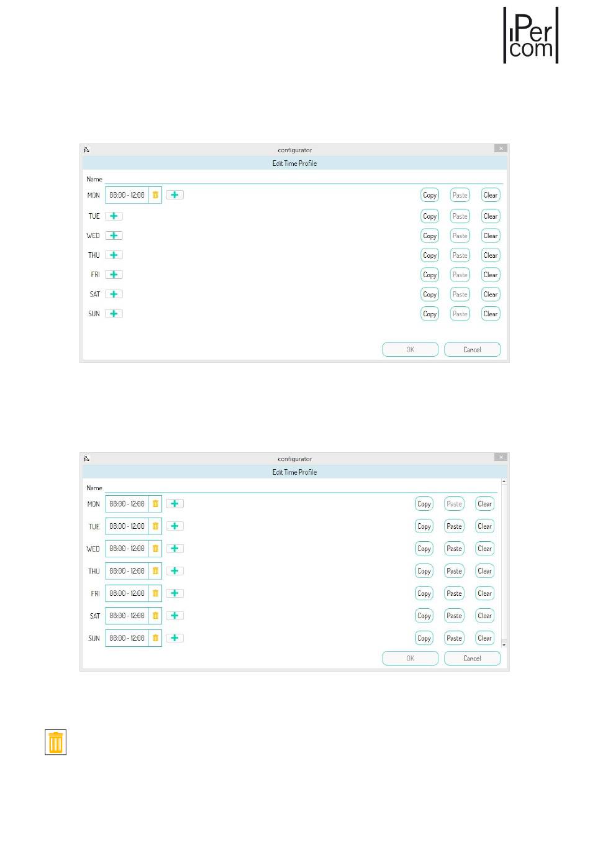590x868 pixels.
Task: Click scroll down arrow in lower dialog
Action: pos(504,646)
